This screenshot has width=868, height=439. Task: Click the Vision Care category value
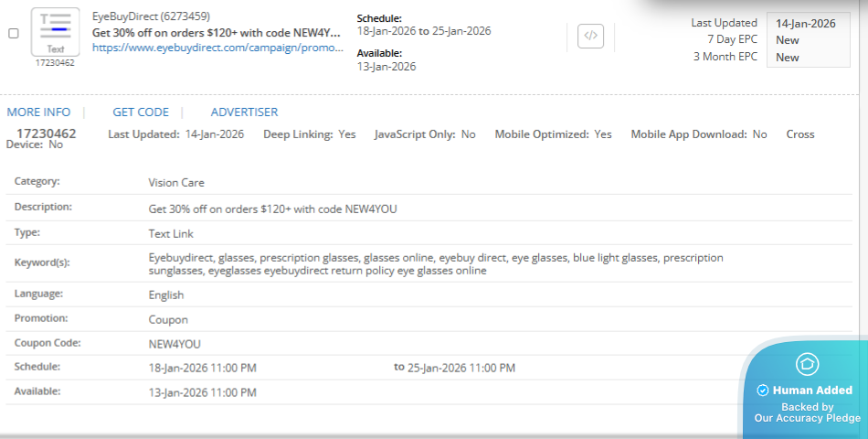click(176, 183)
